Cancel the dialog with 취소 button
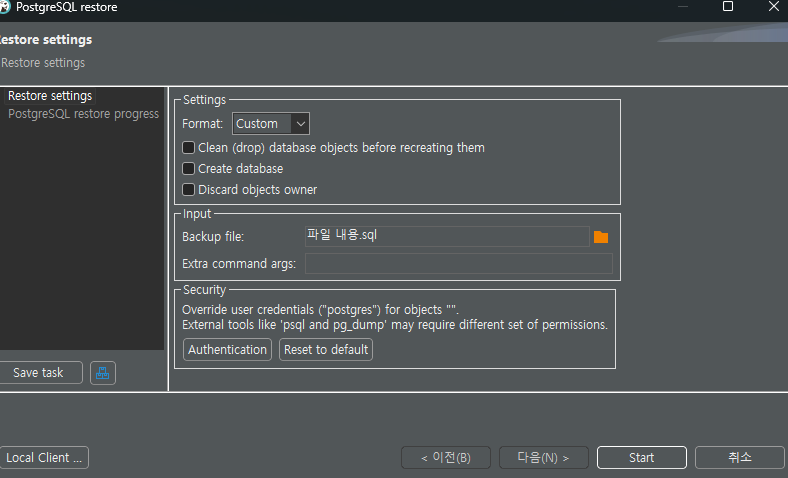This screenshot has width=788, height=478. pyautogui.click(x=740, y=457)
